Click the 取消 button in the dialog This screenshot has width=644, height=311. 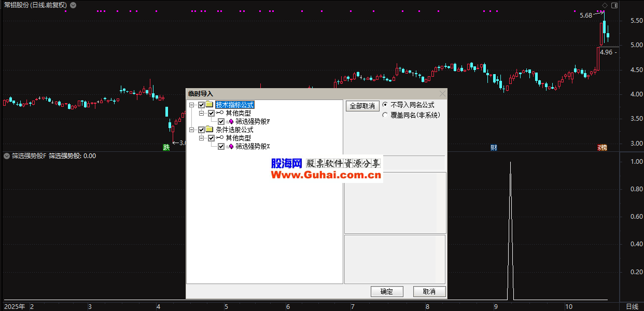pos(429,291)
